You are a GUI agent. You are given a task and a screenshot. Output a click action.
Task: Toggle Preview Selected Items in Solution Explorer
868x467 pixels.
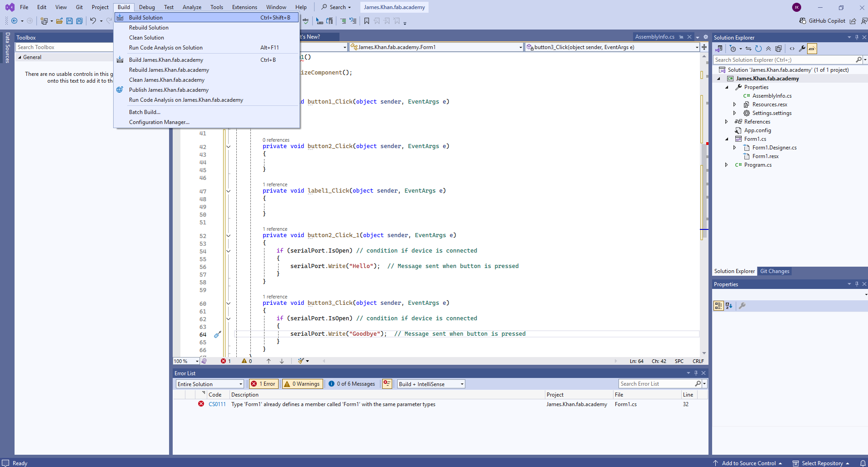point(812,49)
